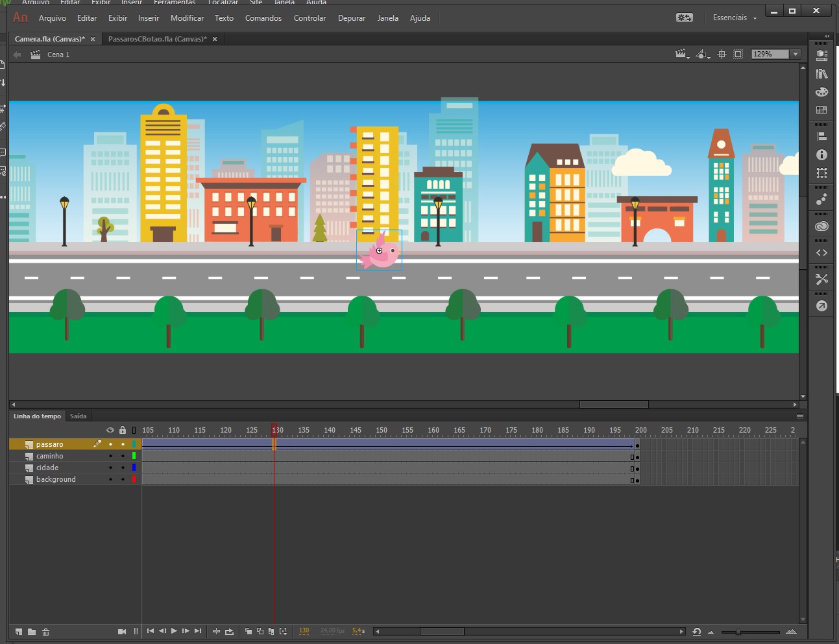Click the round arrow icon at dock bottom
The image size is (839, 644).
[821, 306]
